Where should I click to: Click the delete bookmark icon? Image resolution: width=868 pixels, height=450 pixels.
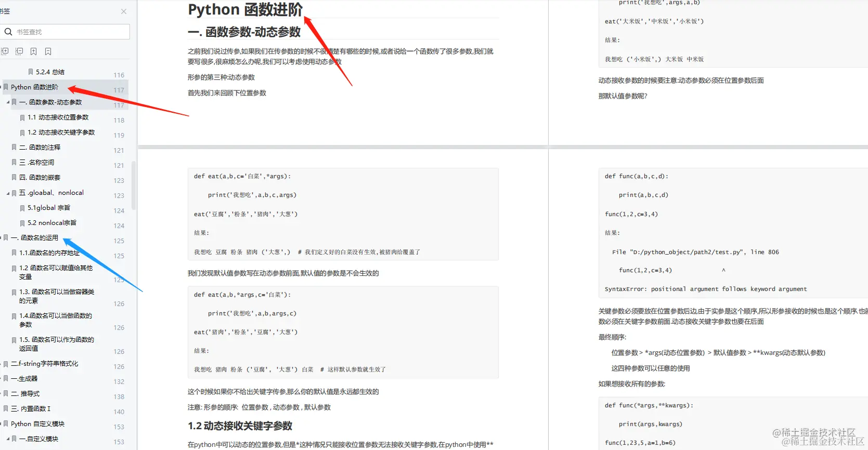[x=48, y=51]
